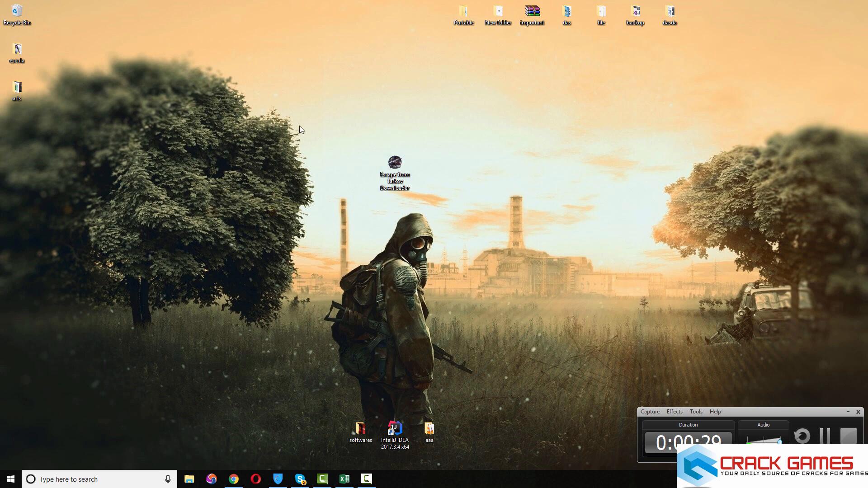This screenshot has height=488, width=868.
Task: Pause the screen recording
Action: pyautogui.click(x=825, y=436)
